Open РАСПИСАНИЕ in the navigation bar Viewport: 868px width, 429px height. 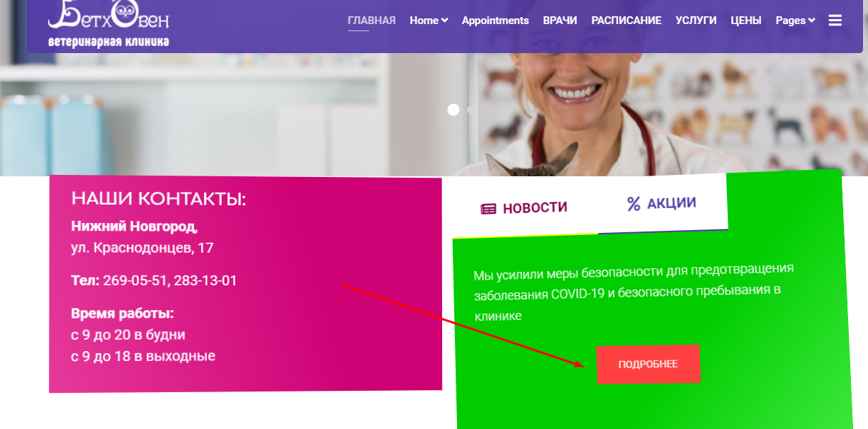(626, 21)
